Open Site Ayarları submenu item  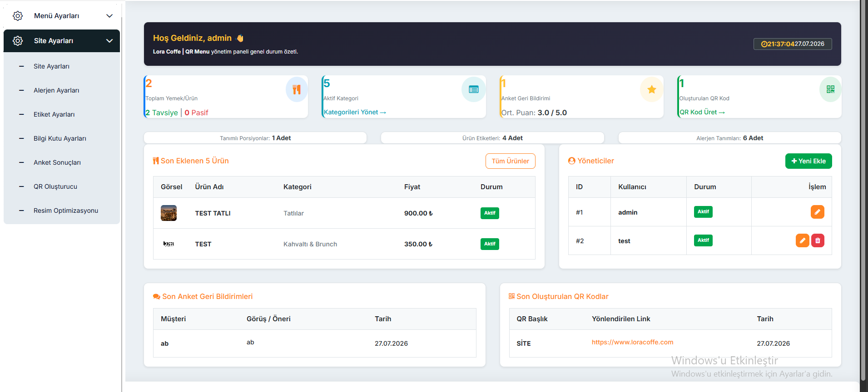click(51, 66)
